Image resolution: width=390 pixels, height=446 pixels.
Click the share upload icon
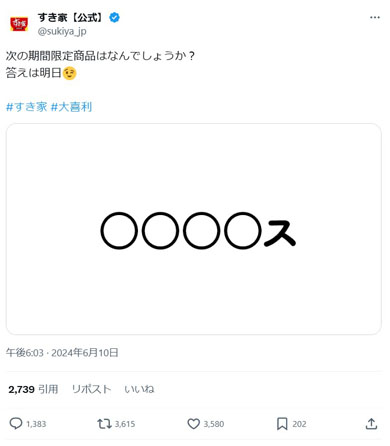coord(371,424)
